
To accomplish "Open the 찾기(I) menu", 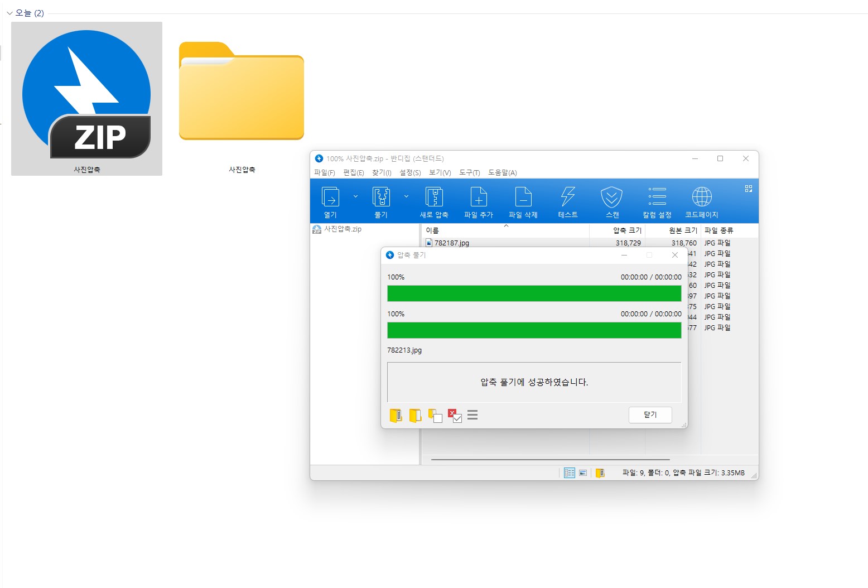I will 382,172.
